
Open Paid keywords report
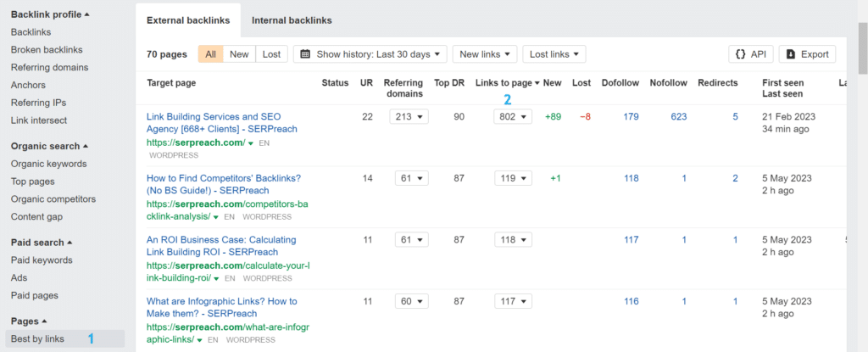42,260
